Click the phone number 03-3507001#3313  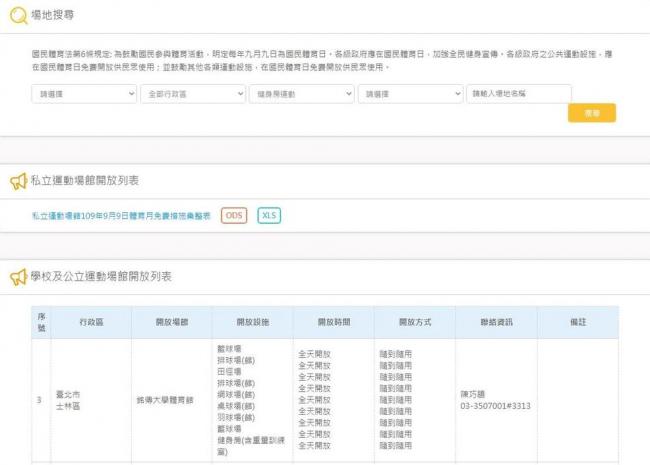pyautogui.click(x=495, y=406)
